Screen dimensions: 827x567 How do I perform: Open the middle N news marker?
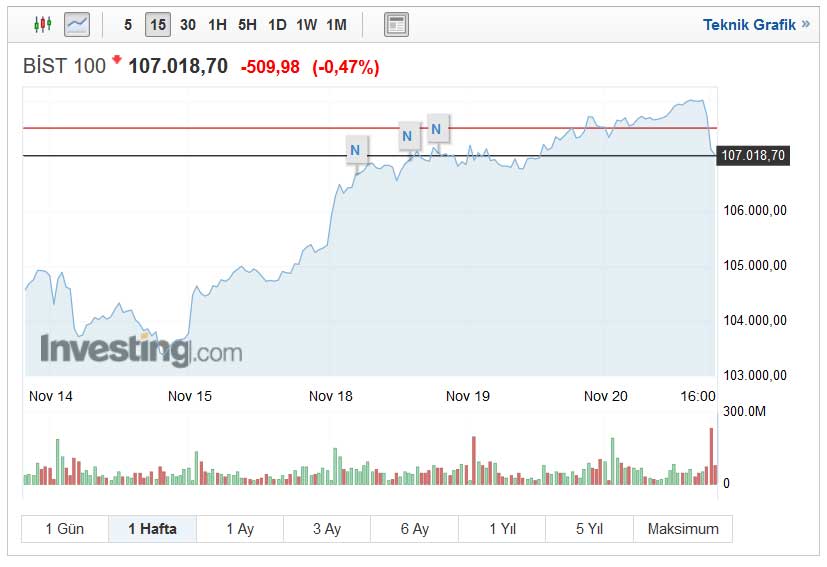click(408, 136)
